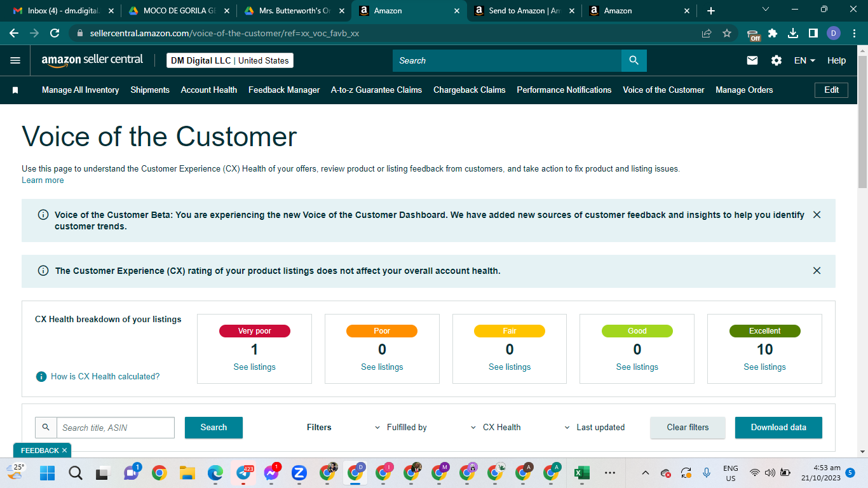The height and width of the screenshot is (488, 868).
Task: Open Chrome three-dot menu
Action: [x=853, y=33]
